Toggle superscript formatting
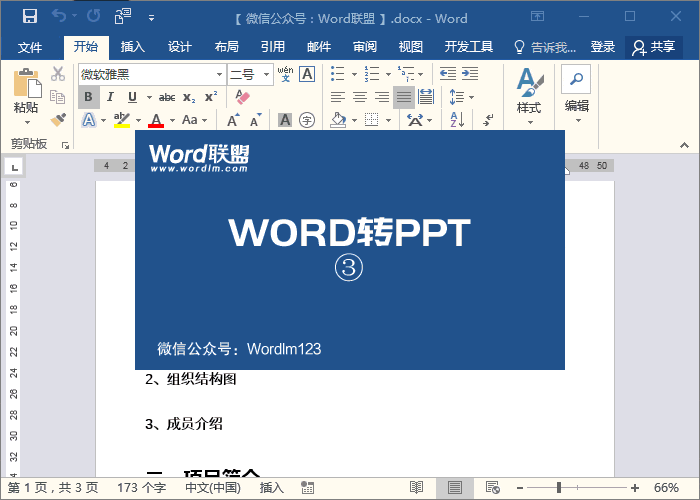700x500 pixels. coord(211,97)
